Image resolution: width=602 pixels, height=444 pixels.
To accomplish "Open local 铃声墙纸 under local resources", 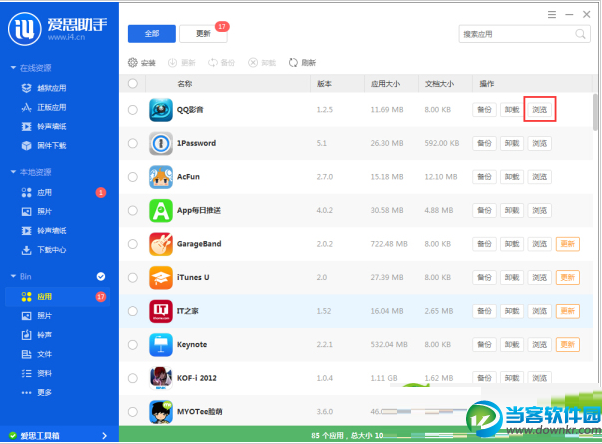I will 44,230.
